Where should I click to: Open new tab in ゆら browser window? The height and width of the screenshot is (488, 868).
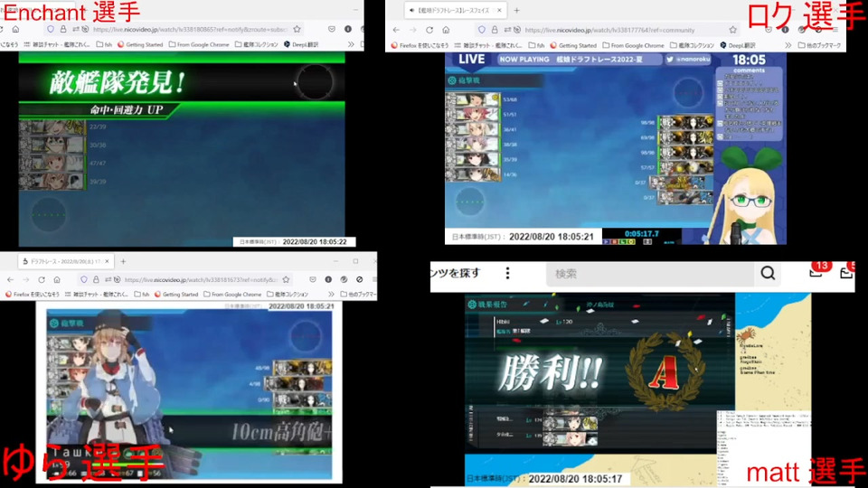point(123,261)
